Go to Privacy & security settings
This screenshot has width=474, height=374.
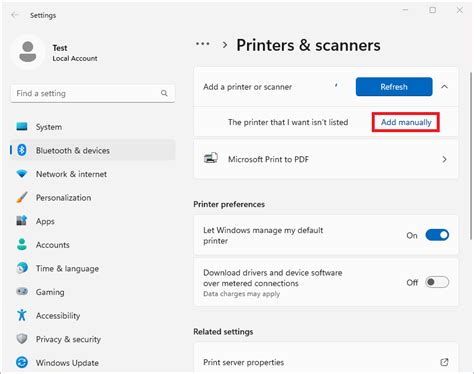(x=93, y=339)
